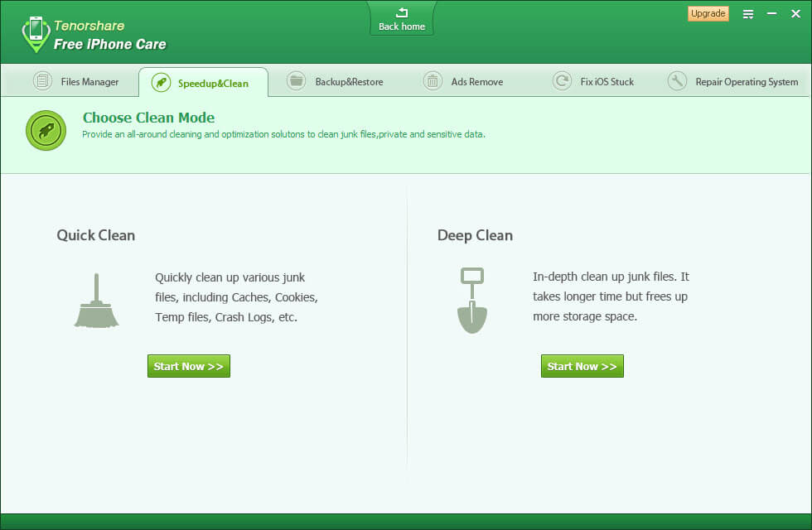812x530 pixels.
Task: Click the Free iPhone Care title text
Action: pos(109,45)
